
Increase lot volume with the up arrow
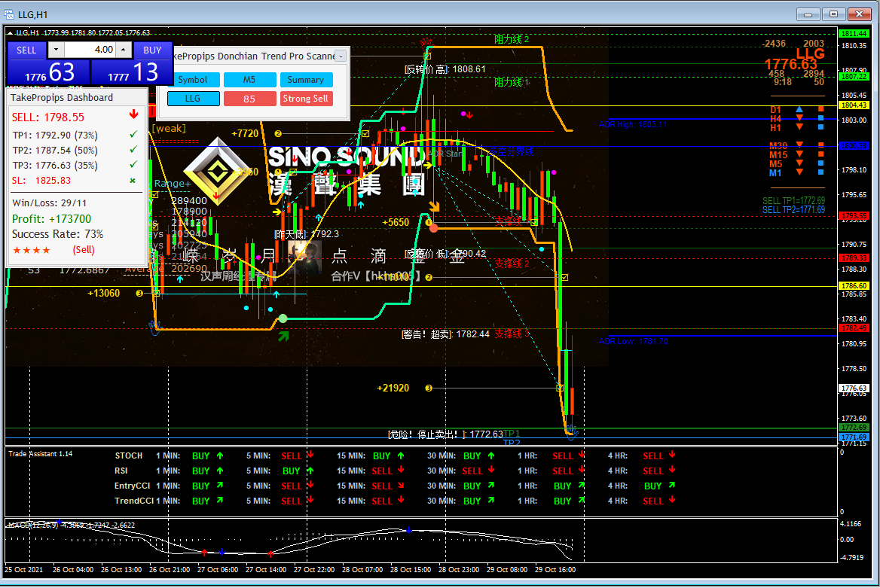pyautogui.click(x=124, y=50)
